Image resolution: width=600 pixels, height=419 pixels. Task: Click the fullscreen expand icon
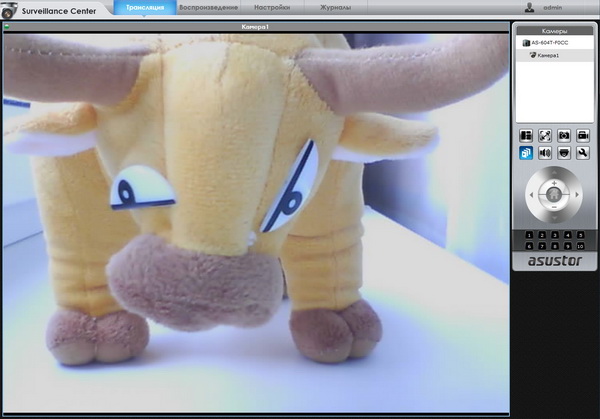[x=545, y=135]
